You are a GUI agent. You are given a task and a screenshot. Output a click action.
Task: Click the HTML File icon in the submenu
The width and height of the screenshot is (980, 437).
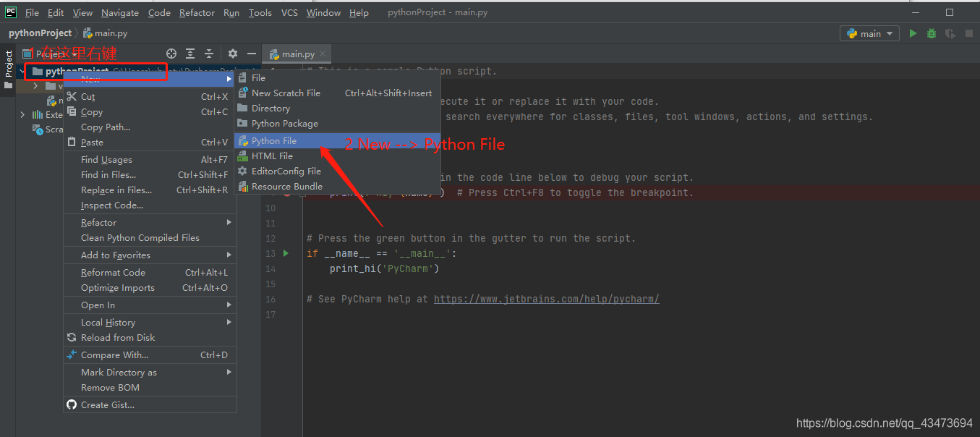pyautogui.click(x=243, y=156)
